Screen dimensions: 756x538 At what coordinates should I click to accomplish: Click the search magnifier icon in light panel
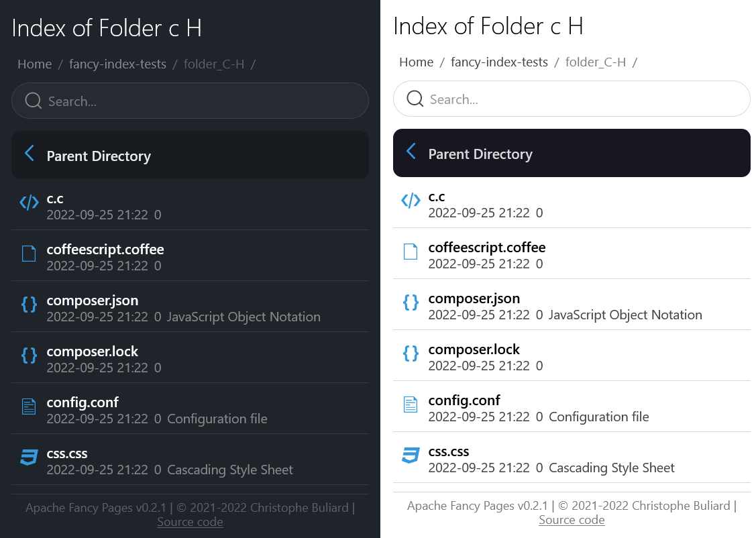pyautogui.click(x=415, y=99)
